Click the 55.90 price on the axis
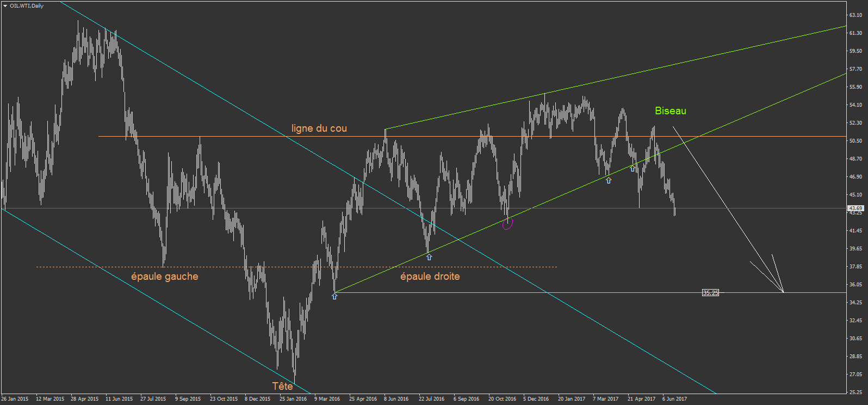Viewport: 868px width, 405px height. 855,87
